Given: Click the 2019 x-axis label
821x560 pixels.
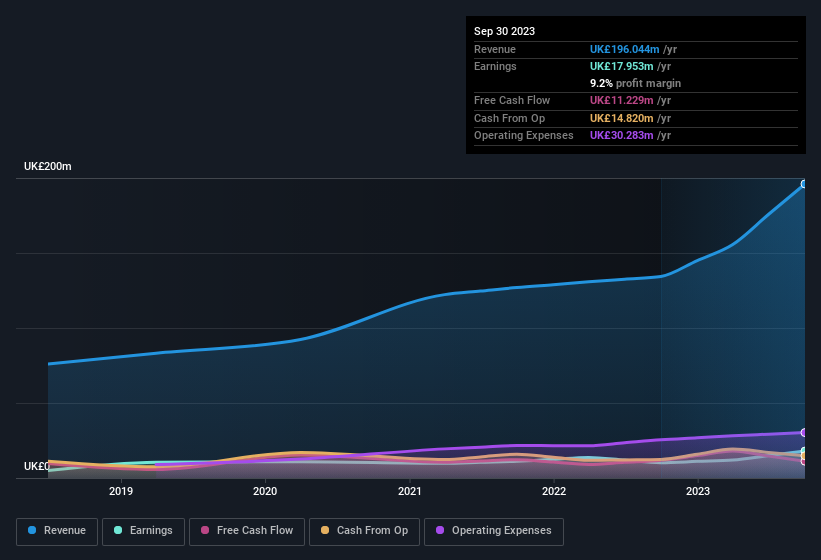Looking at the screenshot, I should [x=121, y=491].
